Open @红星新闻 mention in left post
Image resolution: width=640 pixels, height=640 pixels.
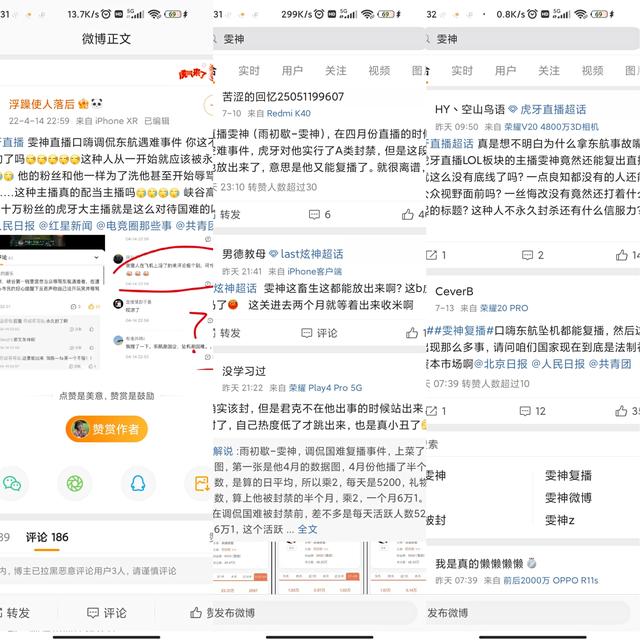tap(65, 225)
